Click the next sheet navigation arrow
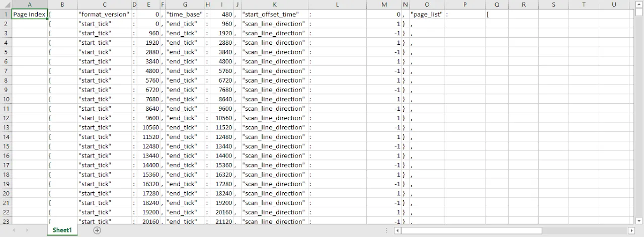The width and height of the screenshot is (644, 237). tap(27, 230)
